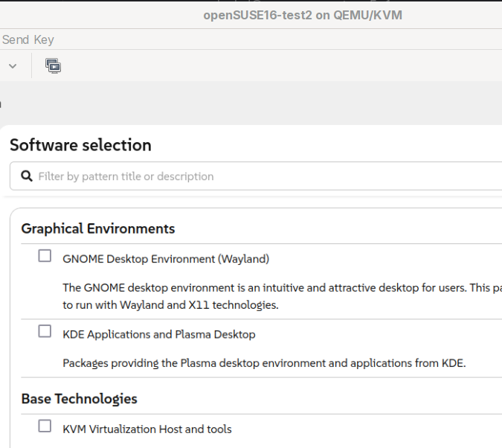502x448 pixels.
Task: Click the Base Technologies heading
Action: (79, 399)
